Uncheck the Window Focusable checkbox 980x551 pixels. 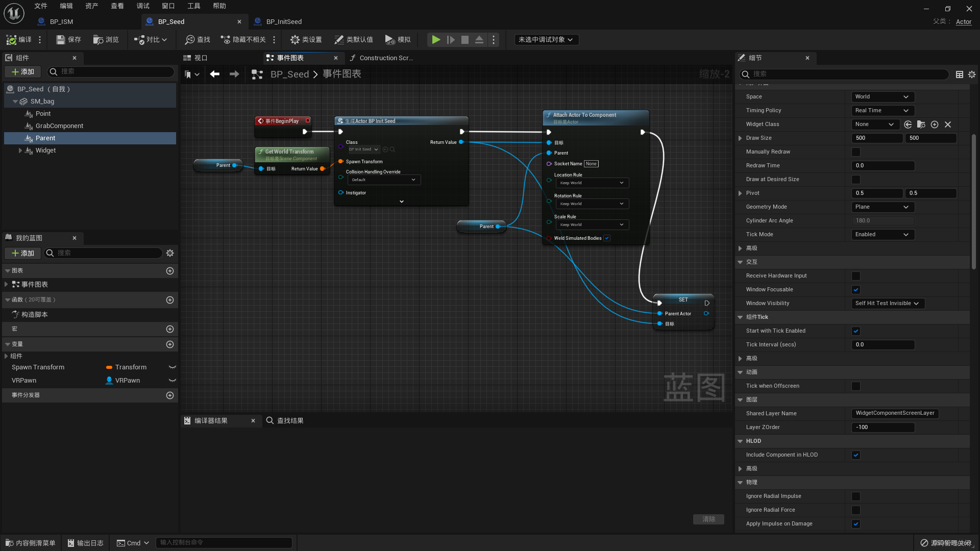tap(856, 290)
